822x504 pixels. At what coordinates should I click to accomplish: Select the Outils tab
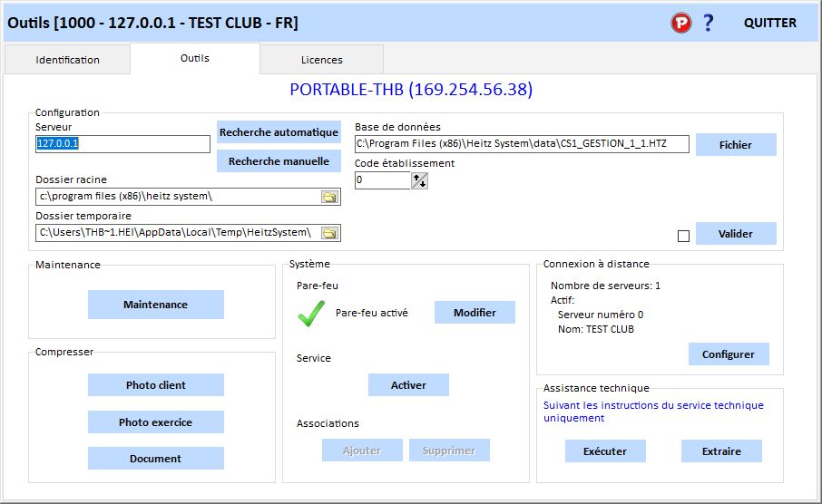[195, 59]
